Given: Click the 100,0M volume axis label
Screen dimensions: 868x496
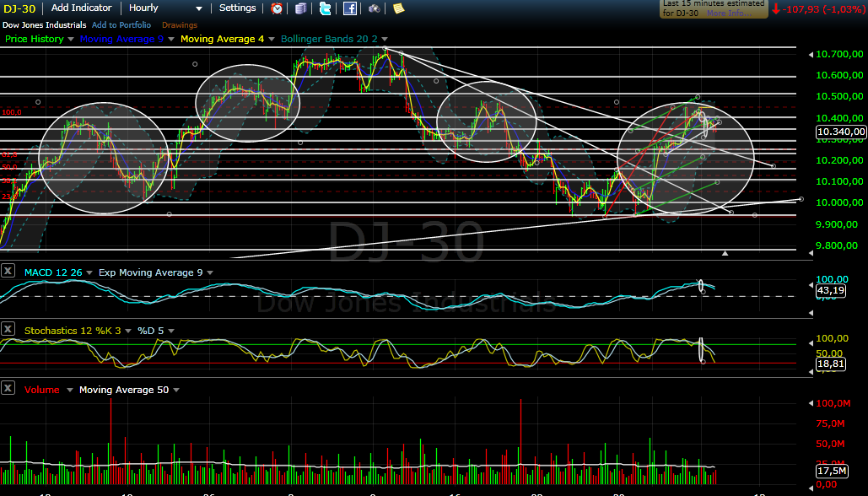Looking at the screenshot, I should [833, 403].
